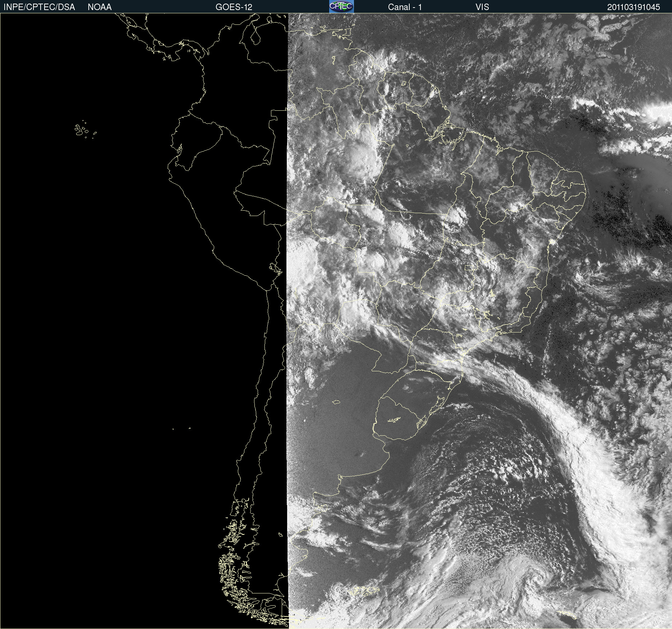Click the Canal - 1 label
Screen dimensions: 672x629
coord(405,7)
